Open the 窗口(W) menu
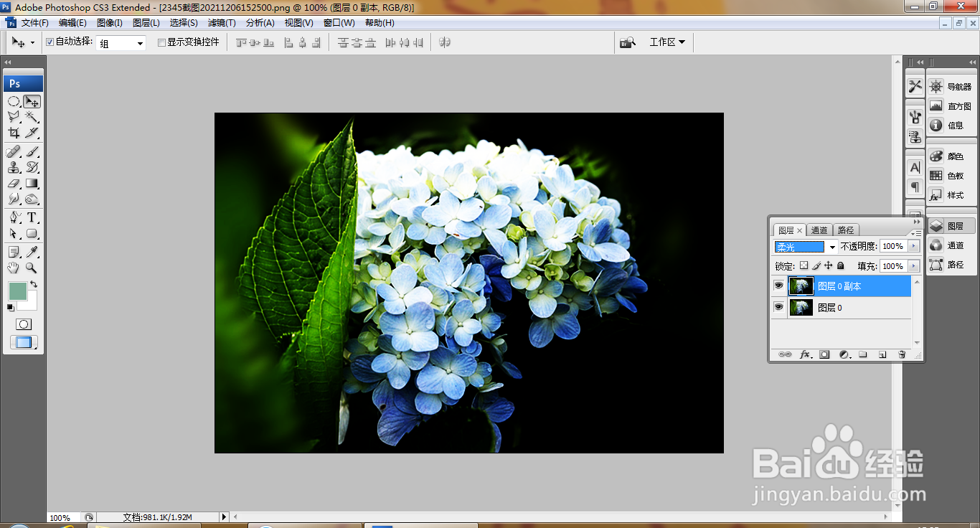Screen dimensions: 980x528 point(339,23)
